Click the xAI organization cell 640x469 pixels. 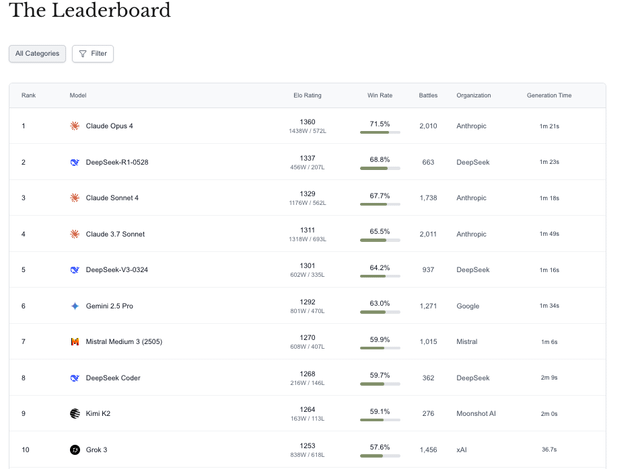tap(461, 449)
